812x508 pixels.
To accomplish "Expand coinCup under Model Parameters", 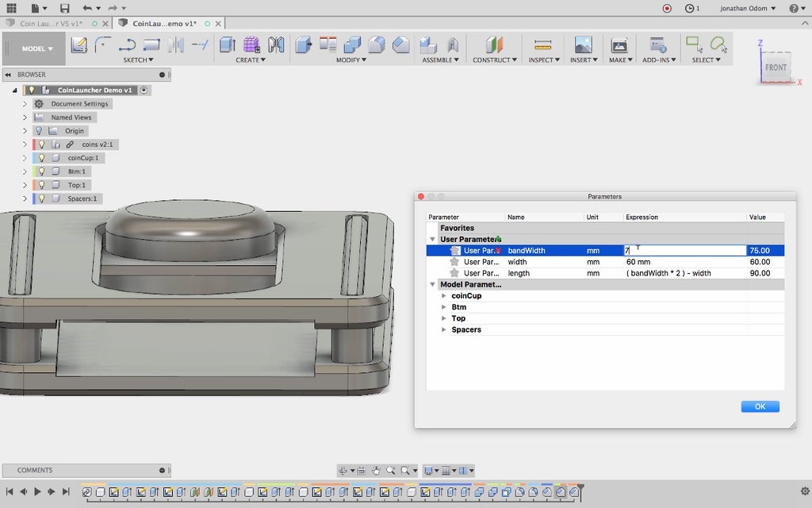I will tap(443, 296).
